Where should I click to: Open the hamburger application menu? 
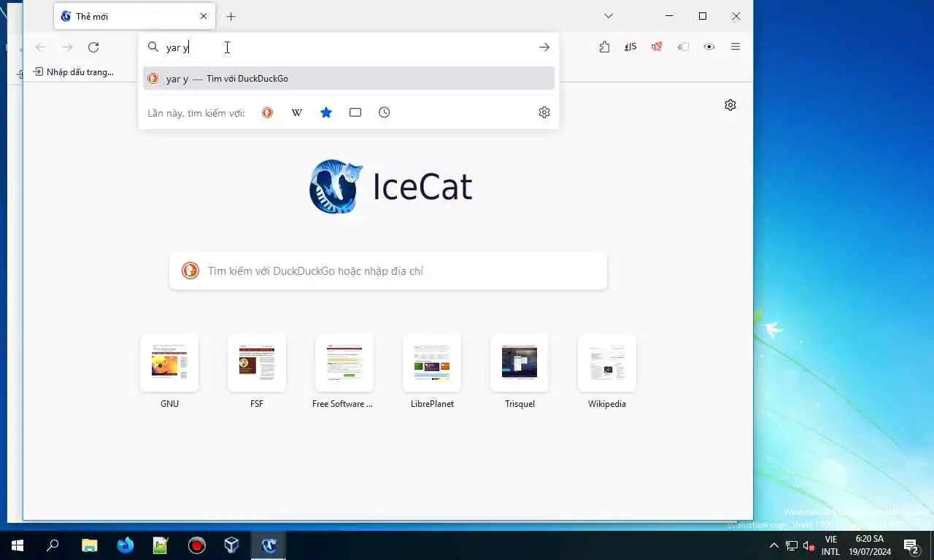736,47
